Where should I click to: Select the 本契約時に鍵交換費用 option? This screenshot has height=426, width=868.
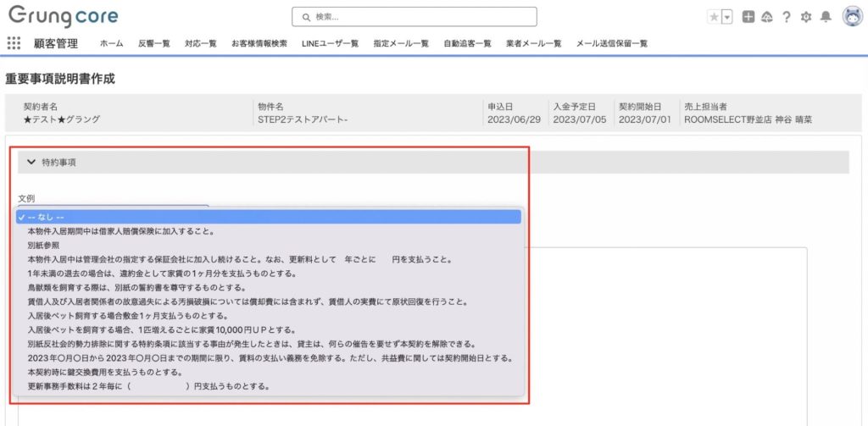(x=105, y=373)
